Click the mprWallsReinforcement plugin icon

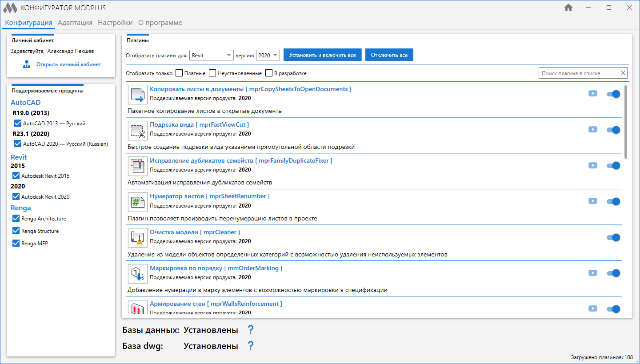tap(137, 308)
